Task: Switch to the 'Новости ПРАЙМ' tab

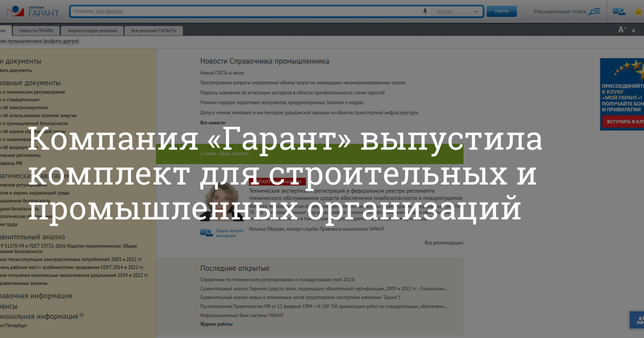Action: coord(37,31)
